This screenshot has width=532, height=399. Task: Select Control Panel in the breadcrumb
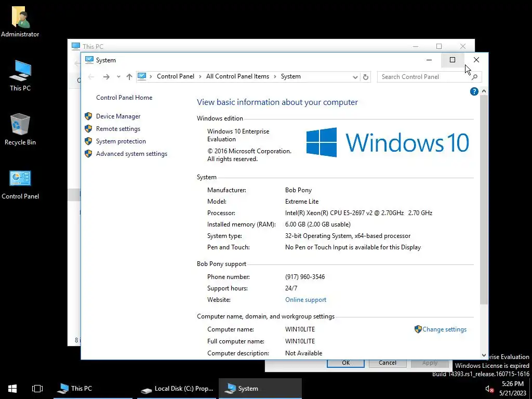tap(176, 76)
